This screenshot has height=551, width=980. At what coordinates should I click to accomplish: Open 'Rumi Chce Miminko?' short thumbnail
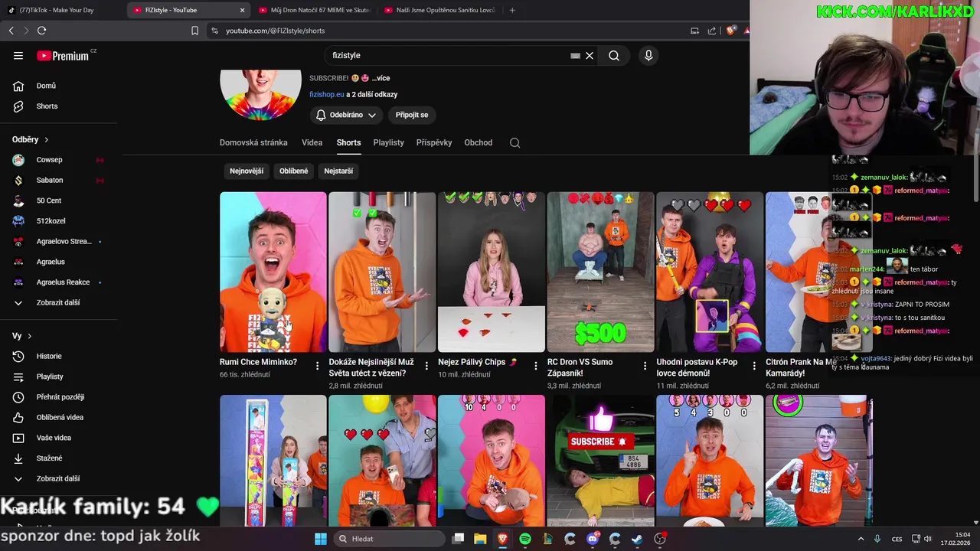pos(273,272)
